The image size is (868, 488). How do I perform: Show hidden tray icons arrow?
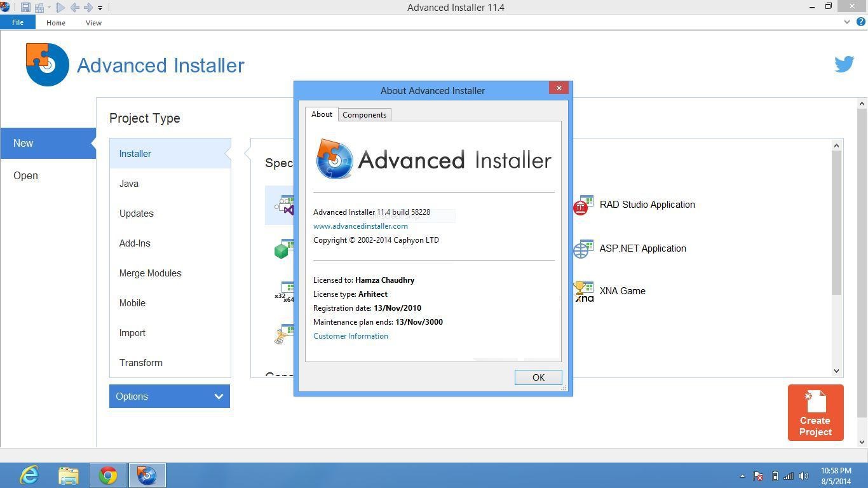tap(742, 476)
